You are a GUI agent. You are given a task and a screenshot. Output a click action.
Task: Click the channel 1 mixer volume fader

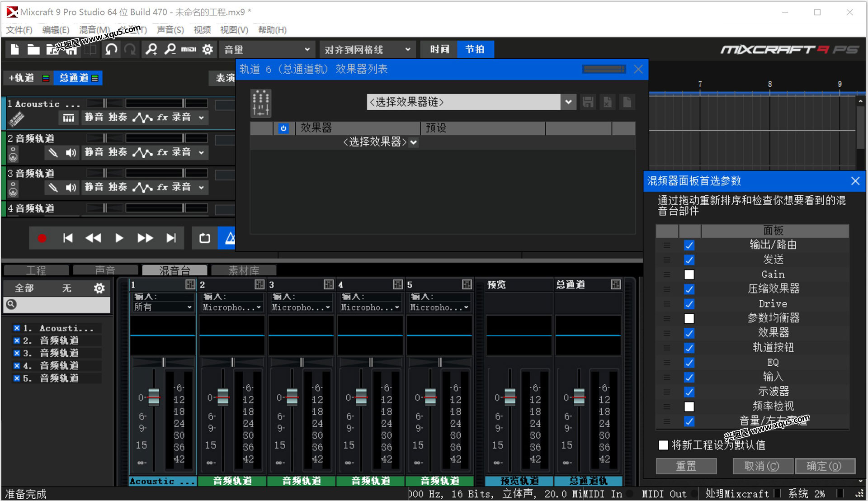154,397
